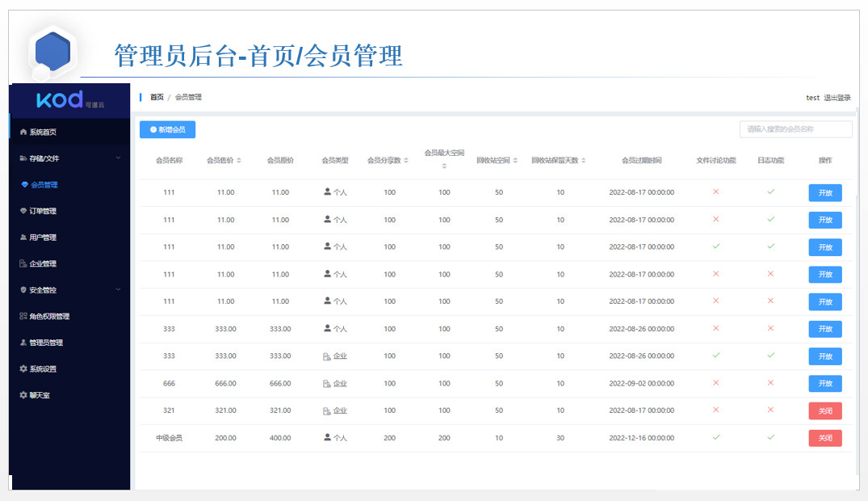Open 角色权限管理 menu item
Screen dimensions: 868x501
point(69,316)
